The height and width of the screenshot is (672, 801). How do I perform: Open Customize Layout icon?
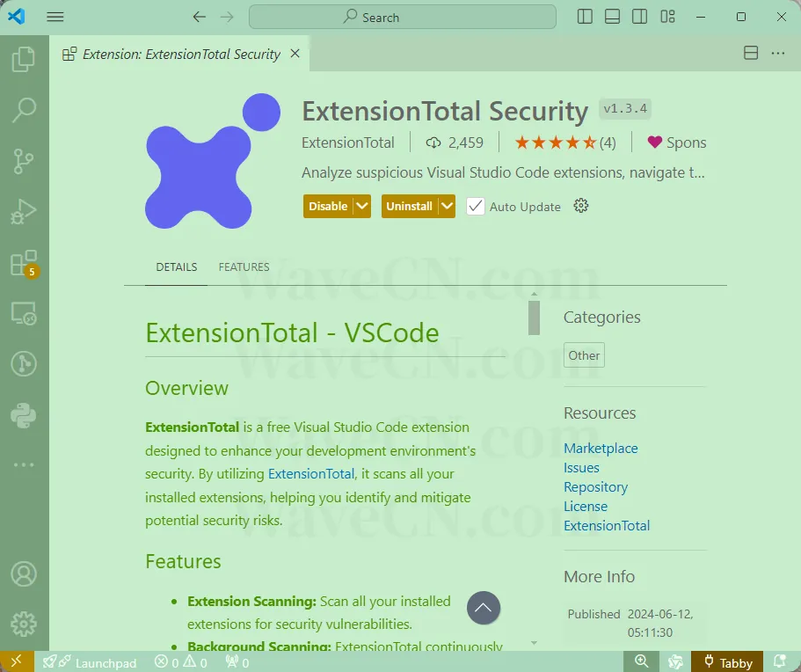[x=667, y=17]
